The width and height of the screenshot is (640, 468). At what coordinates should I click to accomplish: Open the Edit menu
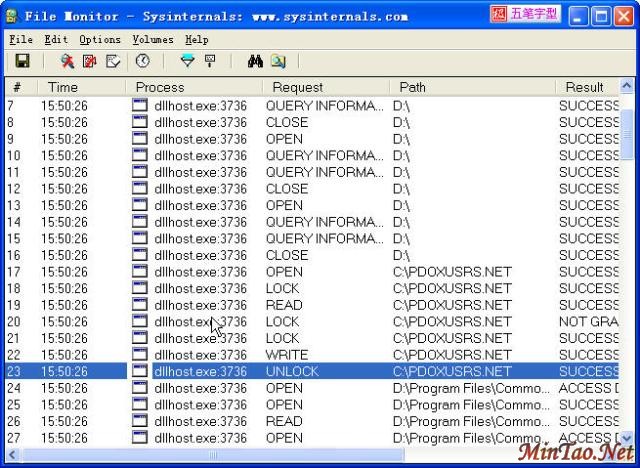56,39
